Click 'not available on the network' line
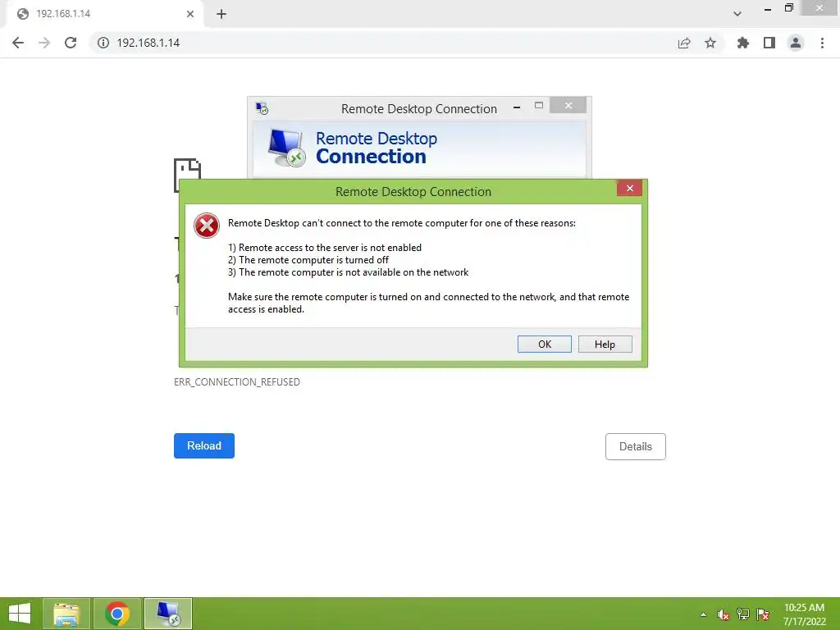 click(x=348, y=272)
